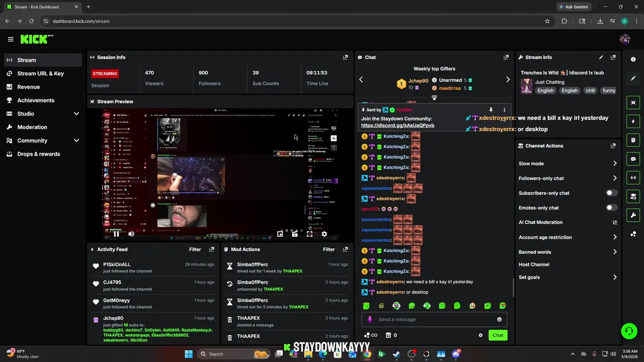The image size is (644, 362).
Task: Mute the stream preview volume
Action: coord(131,234)
